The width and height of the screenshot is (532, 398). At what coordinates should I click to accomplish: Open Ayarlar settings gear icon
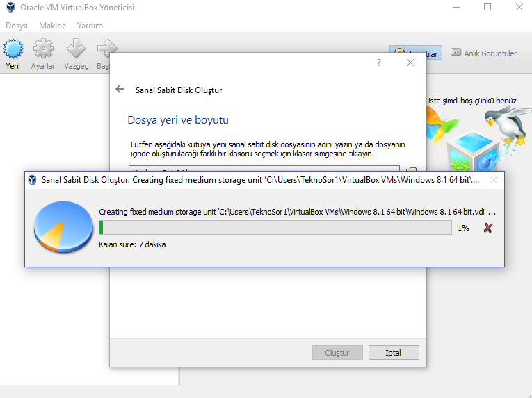point(43,49)
